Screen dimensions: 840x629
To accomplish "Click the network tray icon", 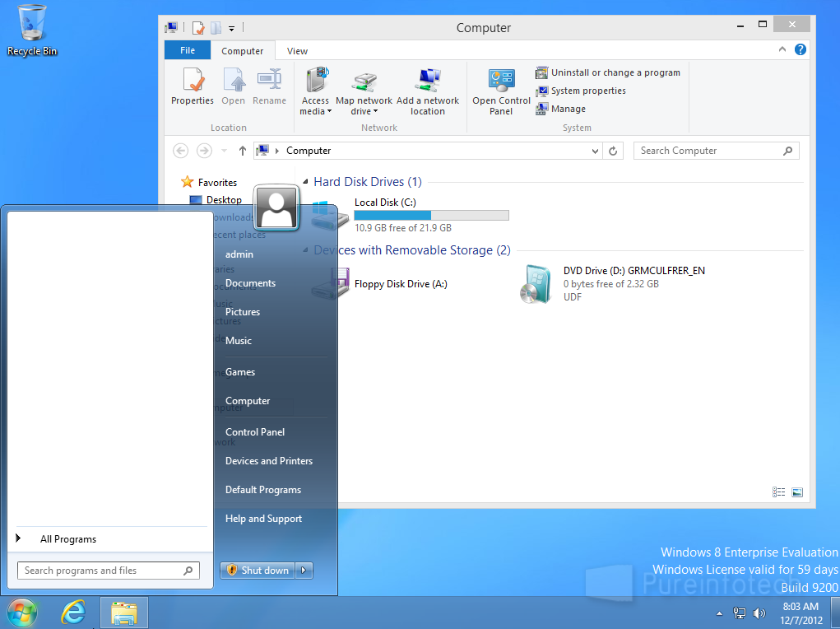I will click(x=740, y=613).
